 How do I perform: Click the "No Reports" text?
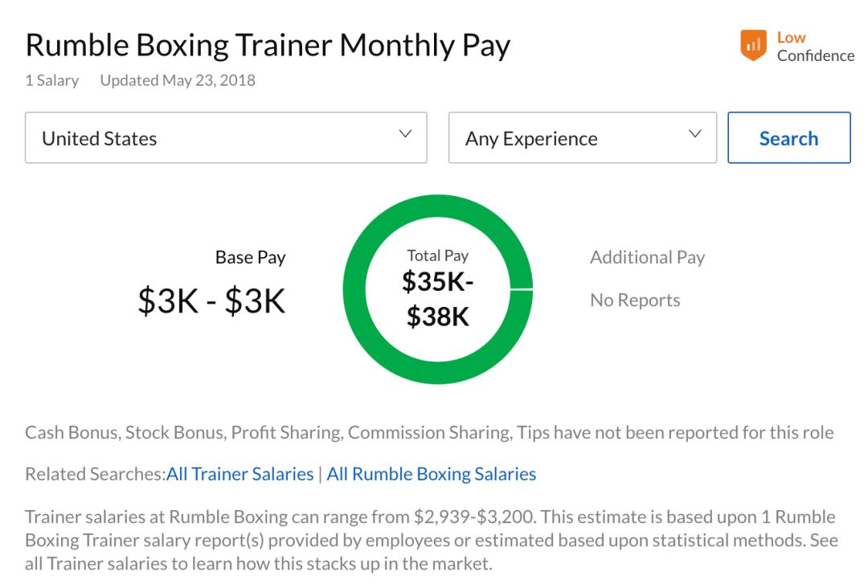pyautogui.click(x=635, y=300)
